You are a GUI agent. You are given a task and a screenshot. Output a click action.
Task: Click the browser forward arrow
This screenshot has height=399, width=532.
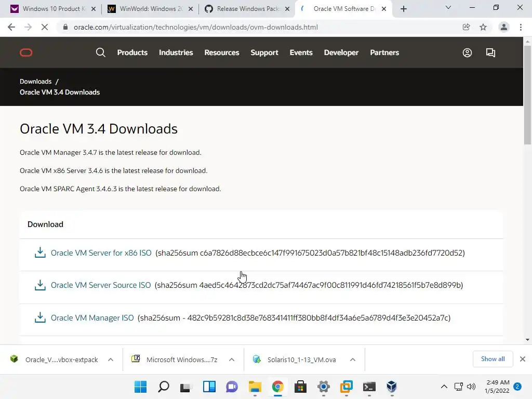[28, 27]
